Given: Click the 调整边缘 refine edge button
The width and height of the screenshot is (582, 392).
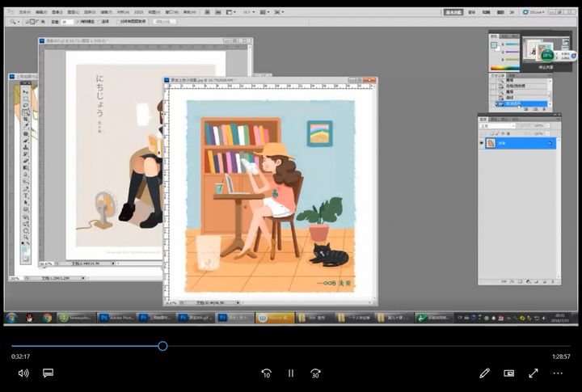Looking at the screenshot, I should point(164,22).
